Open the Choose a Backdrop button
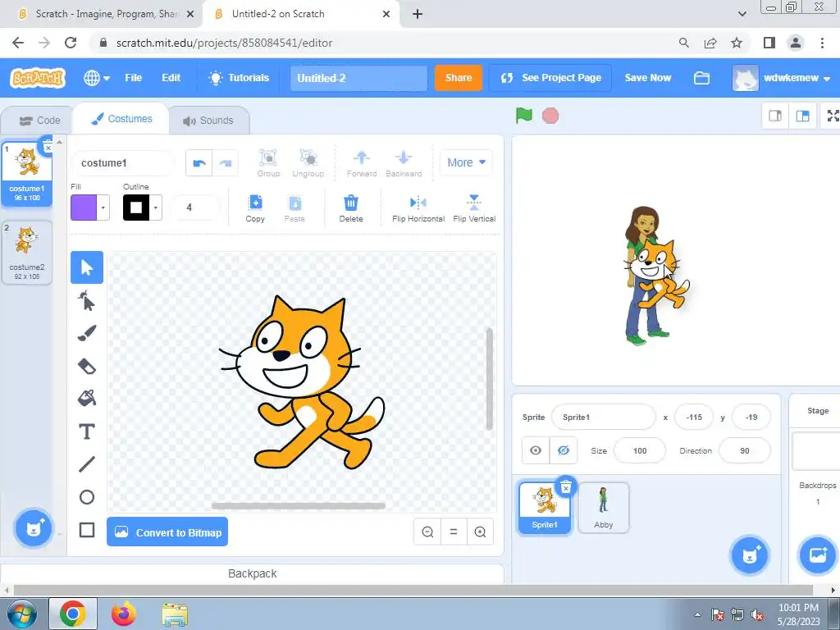The image size is (840, 630). point(818,555)
